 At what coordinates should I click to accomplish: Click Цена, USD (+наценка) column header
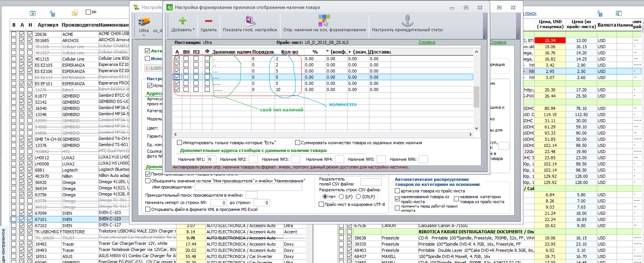tap(550, 24)
